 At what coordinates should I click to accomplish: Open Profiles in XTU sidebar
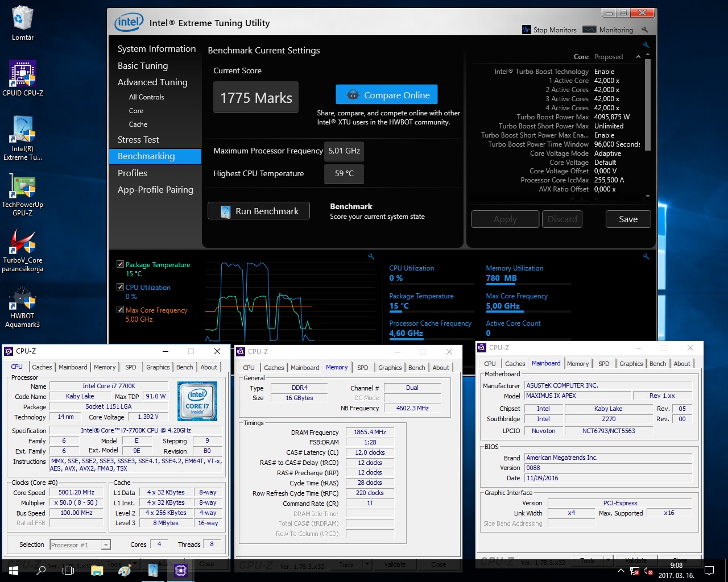[x=133, y=173]
